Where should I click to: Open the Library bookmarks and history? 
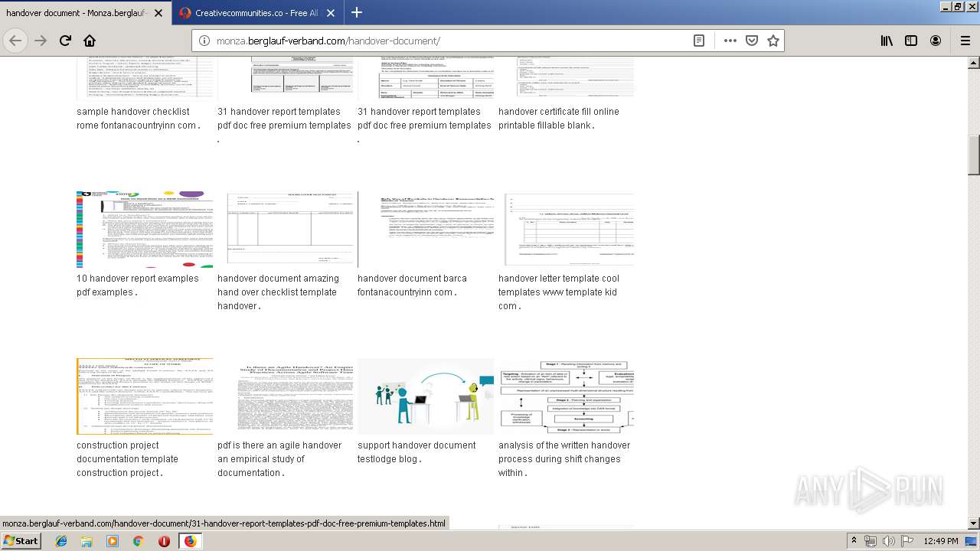(887, 41)
